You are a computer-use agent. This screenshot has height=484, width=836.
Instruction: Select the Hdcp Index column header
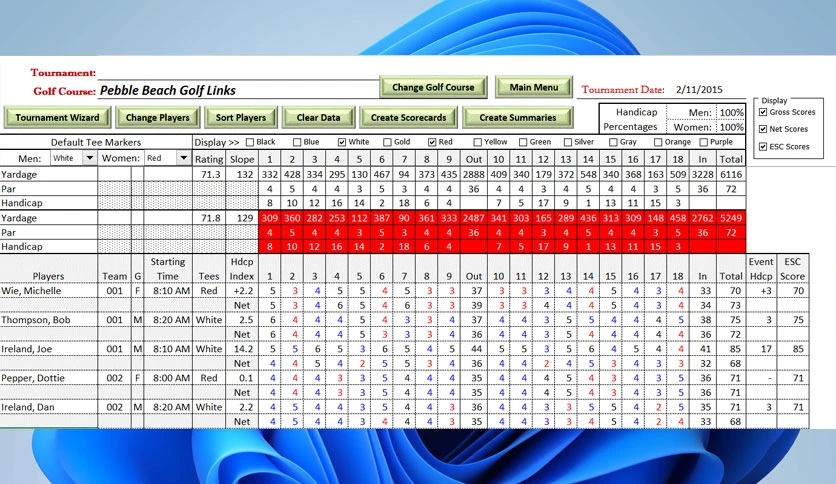[x=242, y=269]
